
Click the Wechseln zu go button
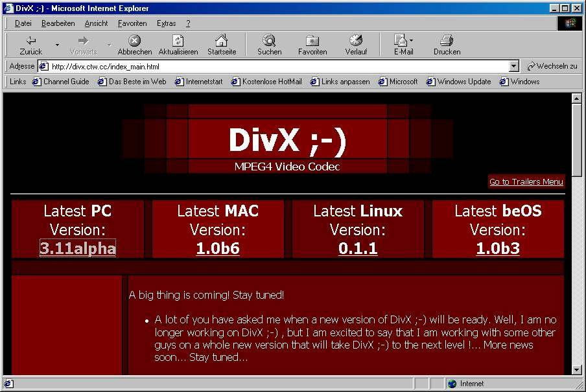point(552,66)
